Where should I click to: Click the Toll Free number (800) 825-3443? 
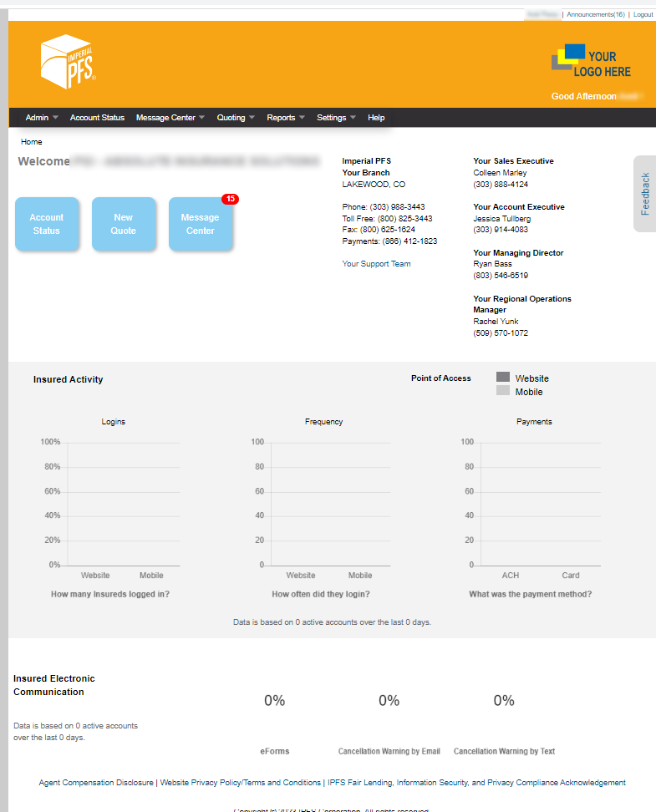(x=404, y=219)
